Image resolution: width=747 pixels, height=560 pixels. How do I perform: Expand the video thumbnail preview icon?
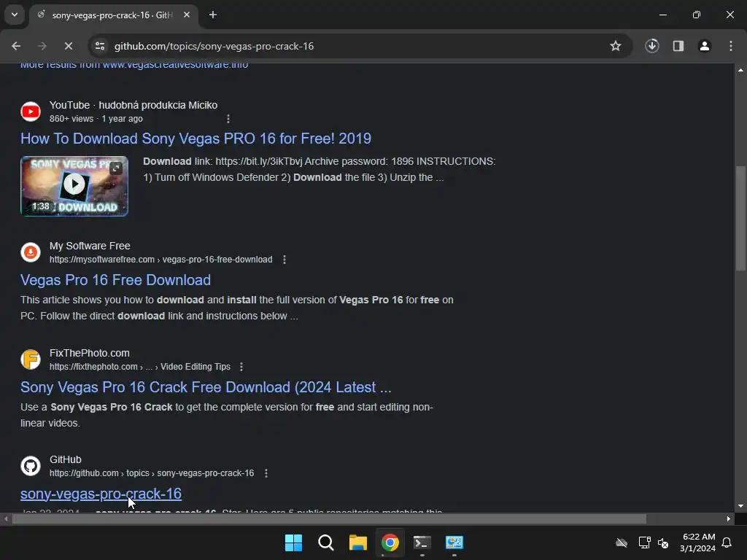(x=116, y=167)
